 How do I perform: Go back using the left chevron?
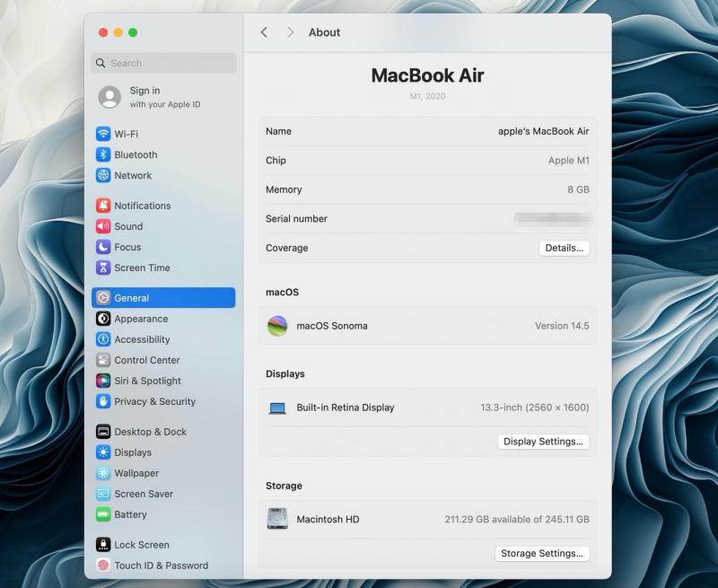point(264,32)
